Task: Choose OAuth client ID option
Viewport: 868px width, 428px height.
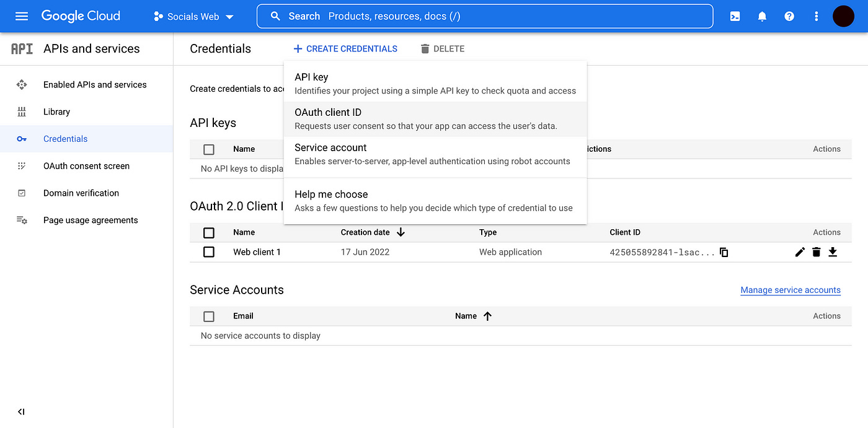Action: (435, 119)
